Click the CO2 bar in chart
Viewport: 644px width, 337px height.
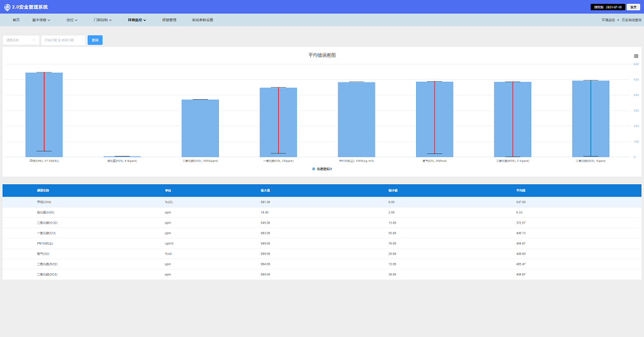pyautogui.click(x=200, y=128)
